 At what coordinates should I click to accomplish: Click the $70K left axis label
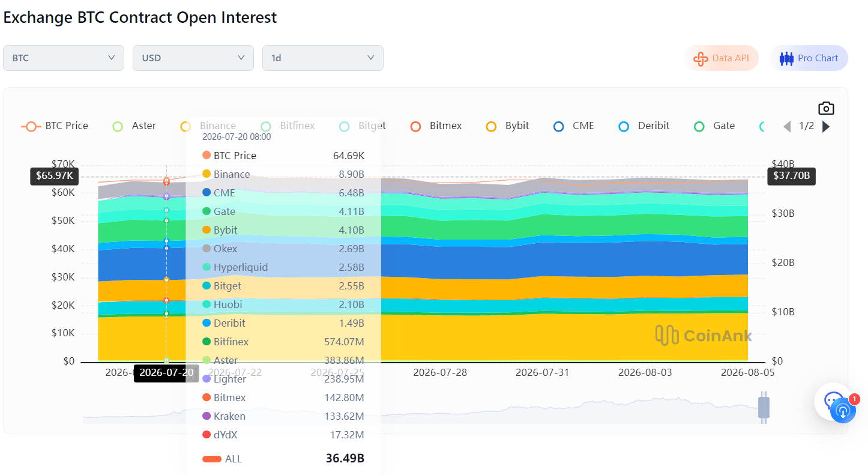(63, 165)
